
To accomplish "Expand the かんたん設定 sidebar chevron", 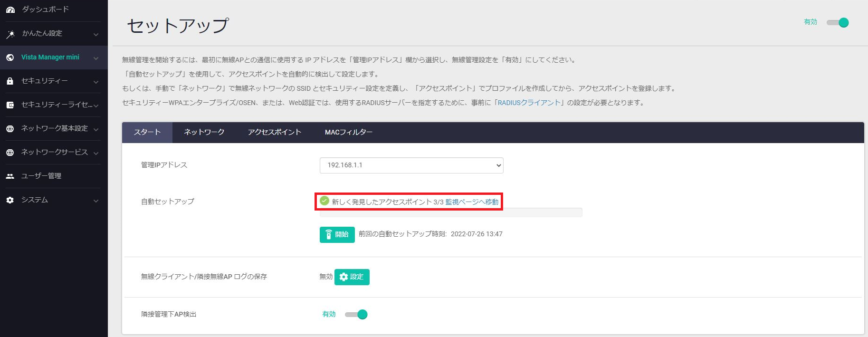I will tap(96, 34).
